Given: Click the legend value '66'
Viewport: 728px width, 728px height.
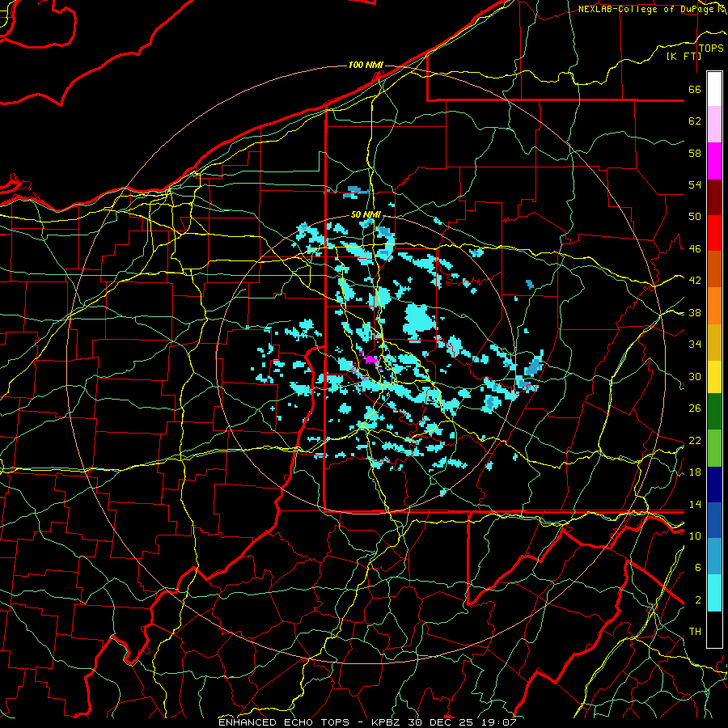Looking at the screenshot, I should [695, 89].
